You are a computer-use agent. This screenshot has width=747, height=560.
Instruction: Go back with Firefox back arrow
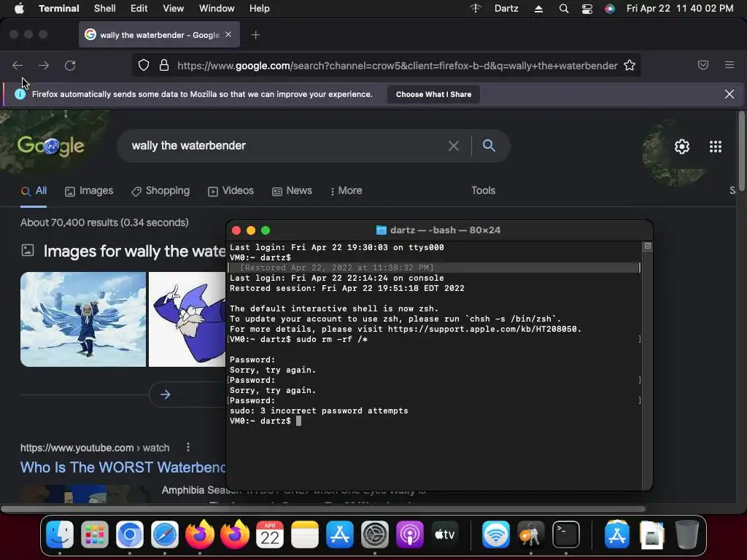coord(18,65)
